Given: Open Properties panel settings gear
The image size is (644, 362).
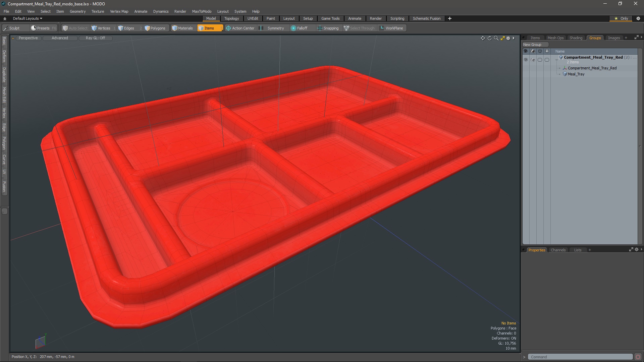Looking at the screenshot, I should 637,250.
